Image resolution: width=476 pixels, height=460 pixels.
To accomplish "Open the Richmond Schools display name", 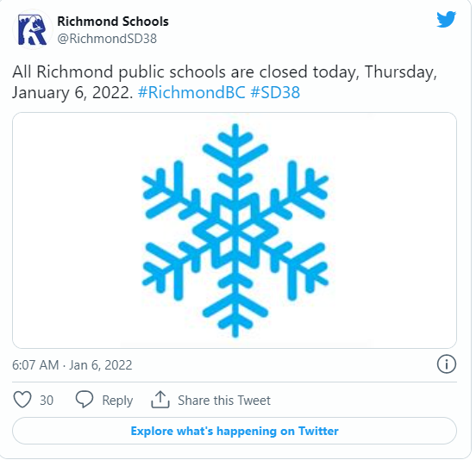I will [113, 22].
